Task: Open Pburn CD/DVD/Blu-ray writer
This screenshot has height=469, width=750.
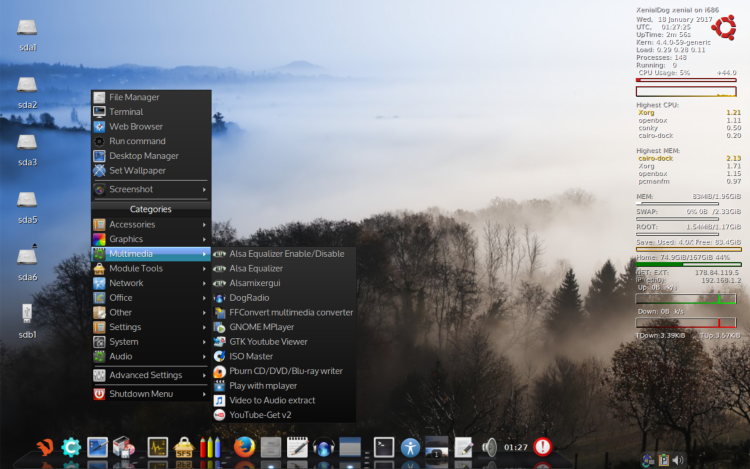Action: click(x=284, y=371)
